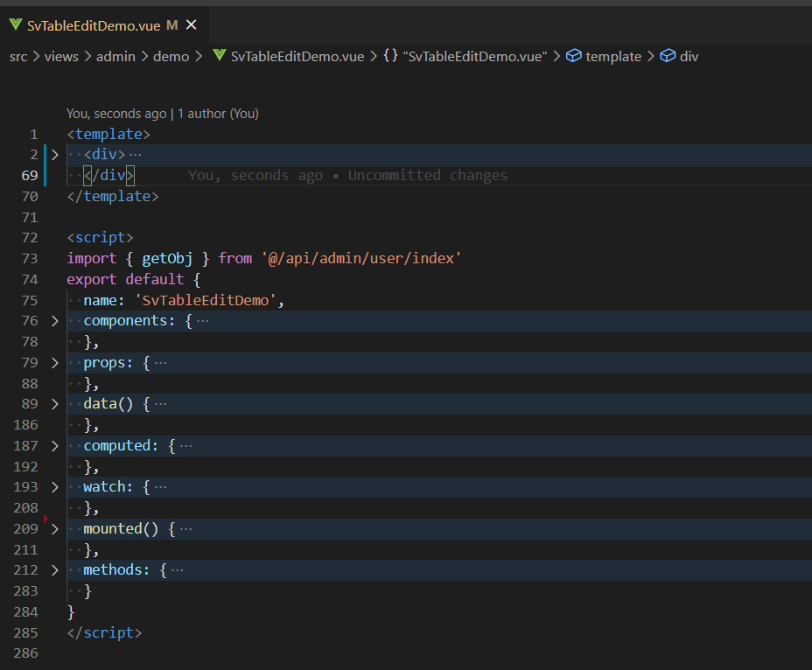Viewport: 812px width, 670px height.
Task: Click line number 286 in gutter
Action: coord(25,653)
